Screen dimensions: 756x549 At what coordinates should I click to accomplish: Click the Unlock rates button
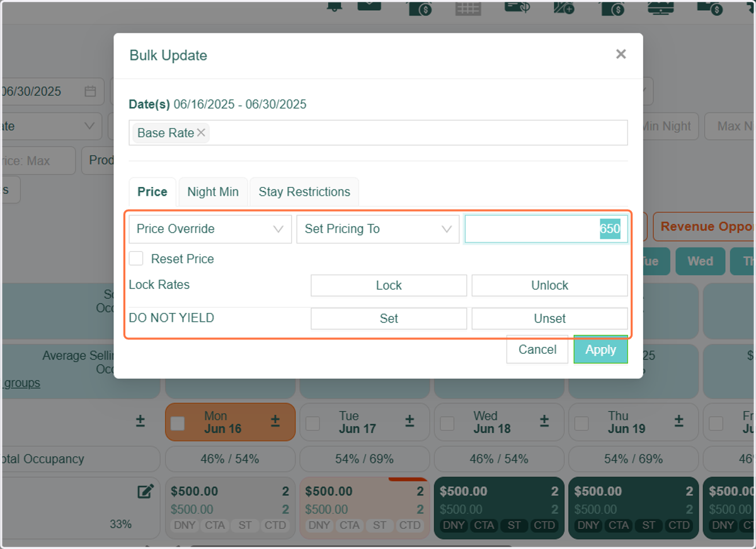click(549, 285)
